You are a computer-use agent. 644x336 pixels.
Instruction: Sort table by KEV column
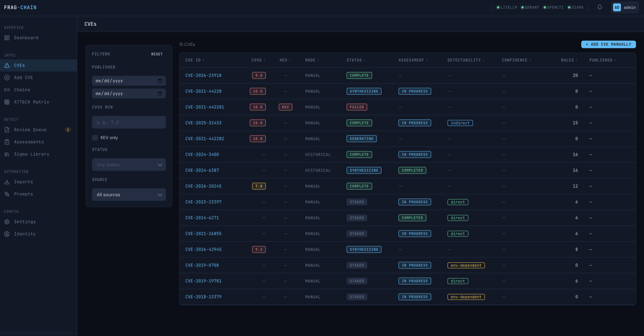[285, 60]
